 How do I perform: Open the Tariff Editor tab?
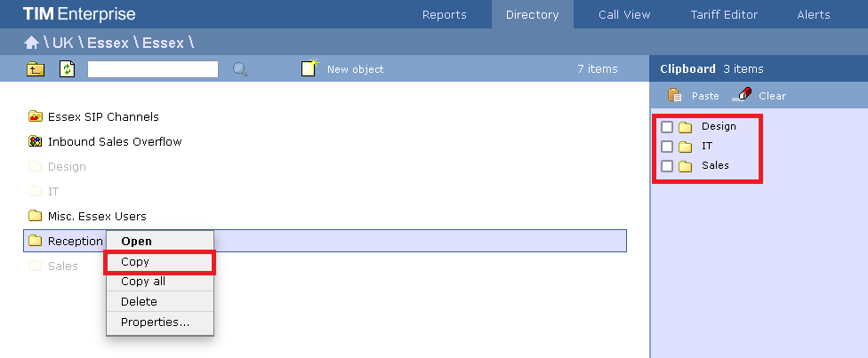(724, 14)
